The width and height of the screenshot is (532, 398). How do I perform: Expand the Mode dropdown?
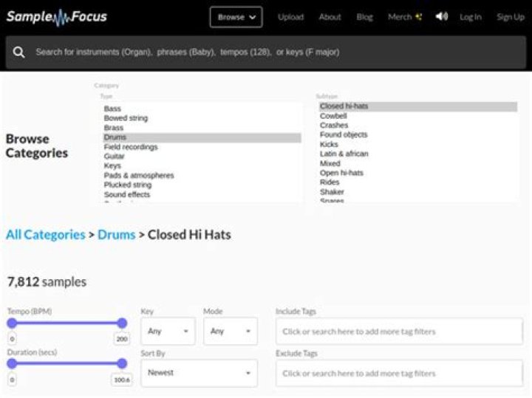230,332
